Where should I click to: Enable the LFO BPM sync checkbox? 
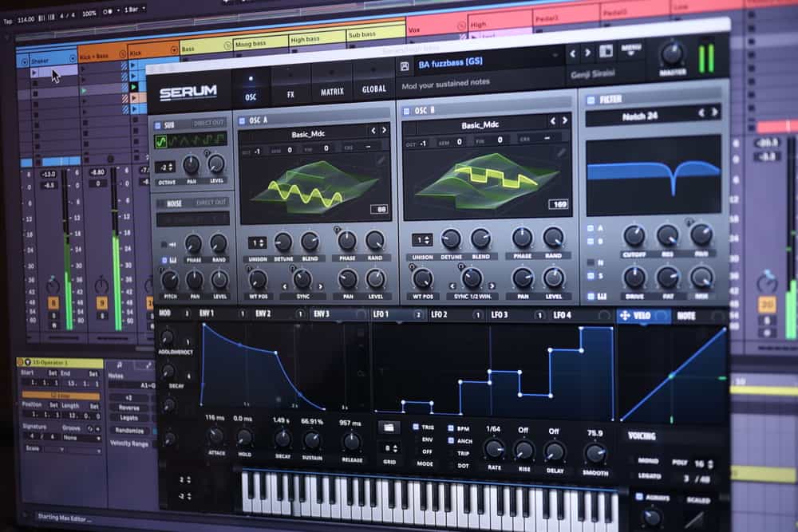pos(451,428)
